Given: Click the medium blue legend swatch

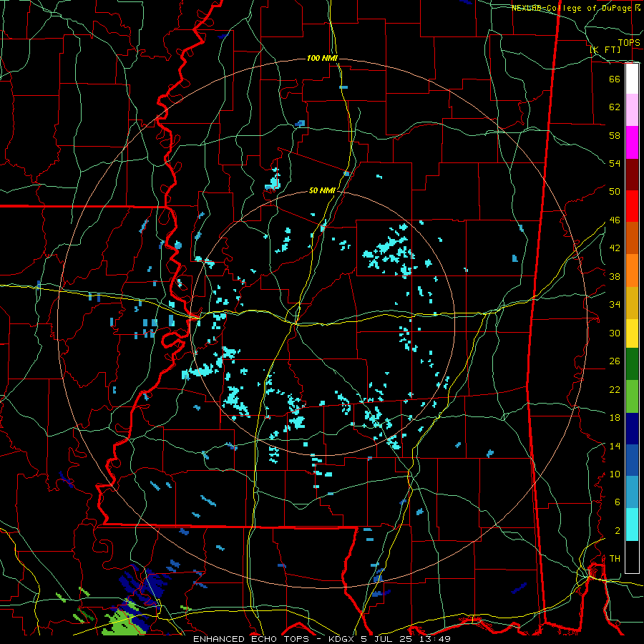Looking at the screenshot, I should [x=632, y=460].
